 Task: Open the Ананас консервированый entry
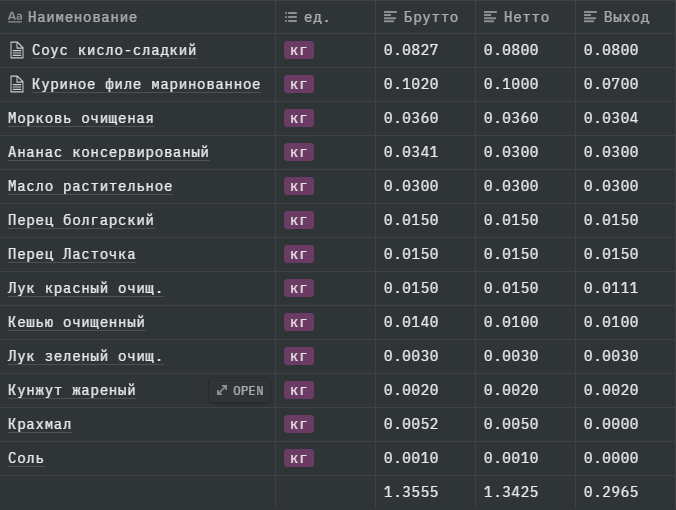pyautogui.click(x=109, y=152)
